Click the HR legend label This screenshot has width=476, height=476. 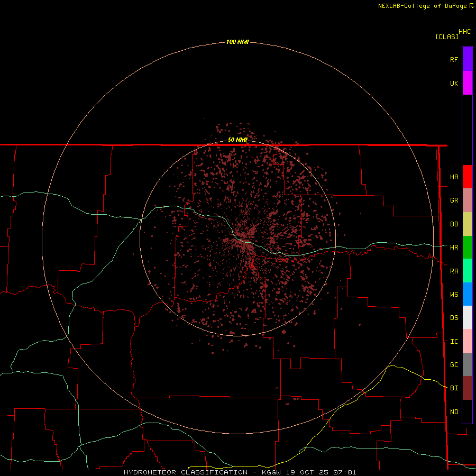tap(454, 248)
